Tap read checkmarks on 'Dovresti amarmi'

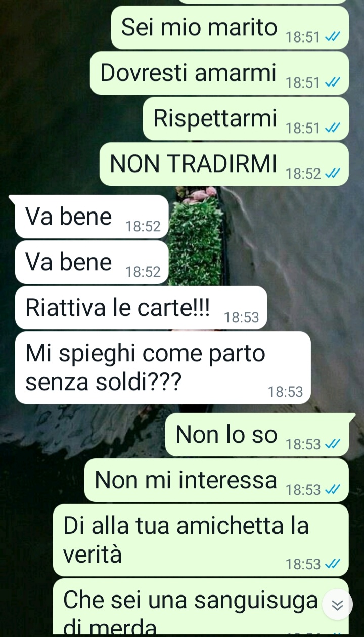[333, 83]
